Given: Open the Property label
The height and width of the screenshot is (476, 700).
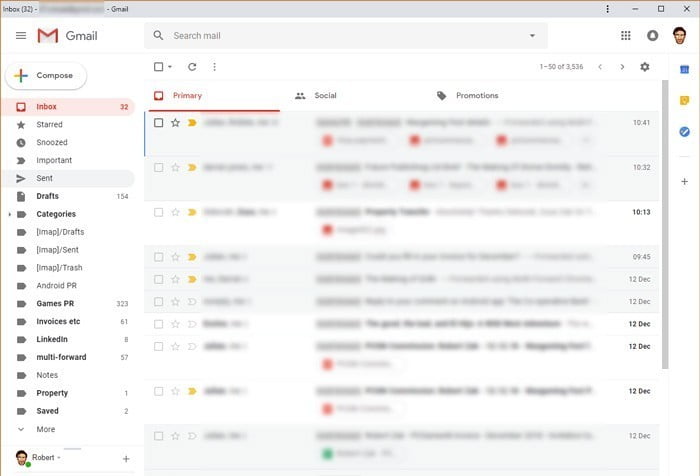Looking at the screenshot, I should point(68,393).
